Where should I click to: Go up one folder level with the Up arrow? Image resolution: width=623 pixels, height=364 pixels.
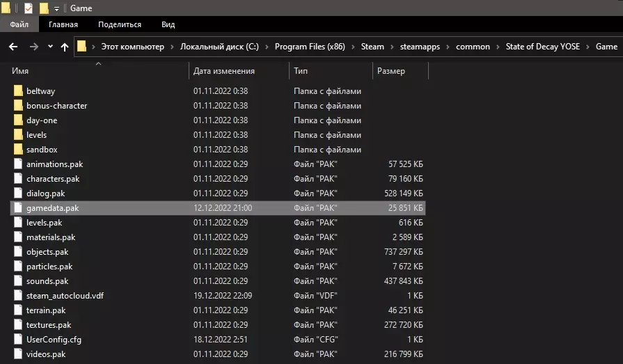tap(65, 47)
